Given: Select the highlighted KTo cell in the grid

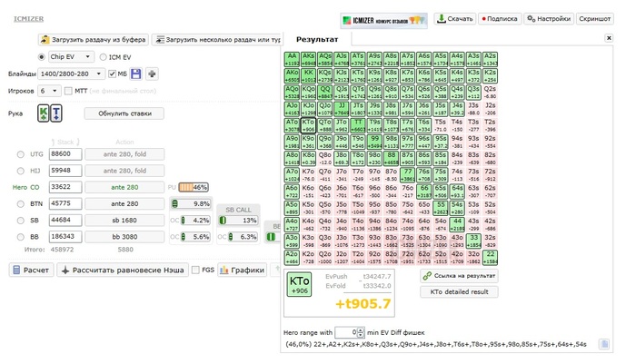Looking at the screenshot, I should pos(308,125).
